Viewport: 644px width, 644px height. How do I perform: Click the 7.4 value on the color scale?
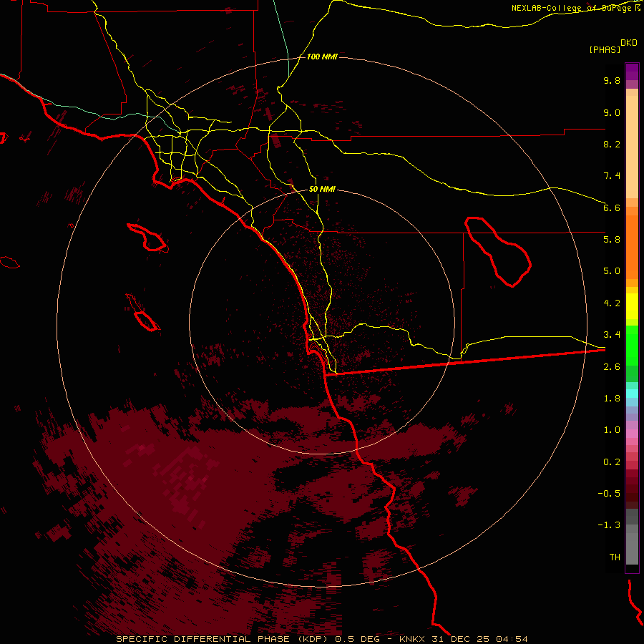pos(612,176)
